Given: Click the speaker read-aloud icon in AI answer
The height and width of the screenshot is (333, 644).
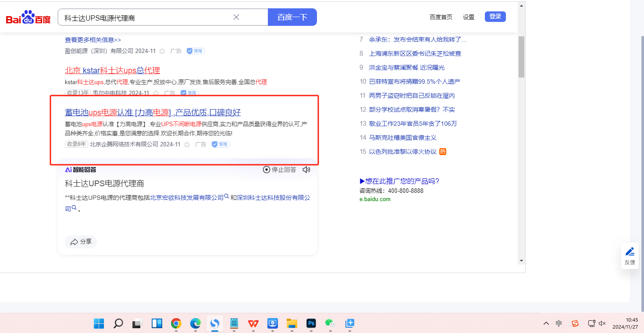Looking at the screenshot, I should 306,170.
